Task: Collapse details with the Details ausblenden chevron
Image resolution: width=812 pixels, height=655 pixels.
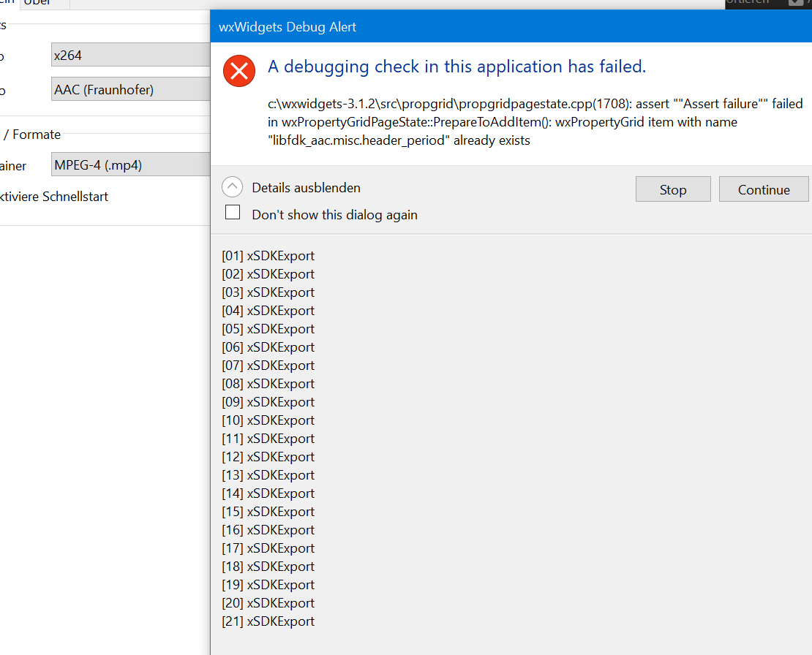Action: [232, 188]
